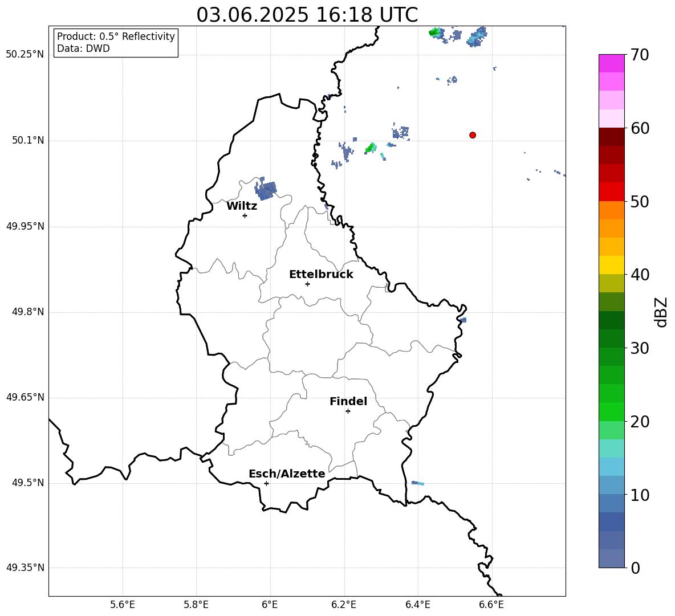Click the 50 tick on colorbar

640,201
